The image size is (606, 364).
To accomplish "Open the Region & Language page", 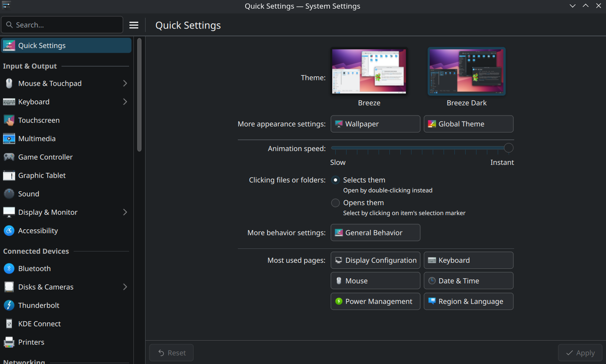I will pyautogui.click(x=468, y=301).
